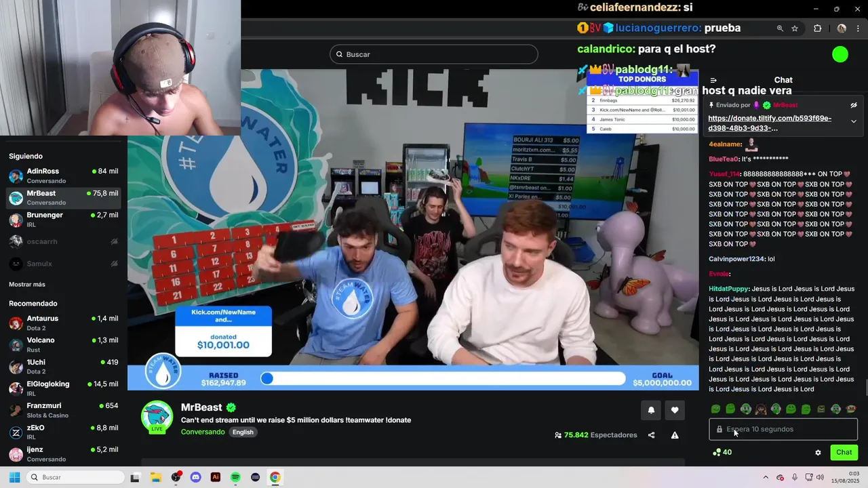
Task: Click the last emote in emote row
Action: click(x=852, y=409)
